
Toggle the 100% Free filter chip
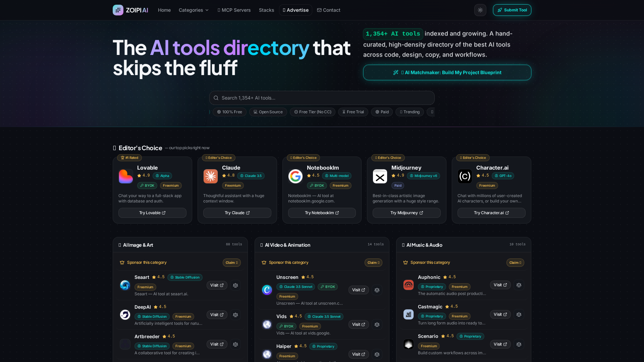[x=230, y=112]
